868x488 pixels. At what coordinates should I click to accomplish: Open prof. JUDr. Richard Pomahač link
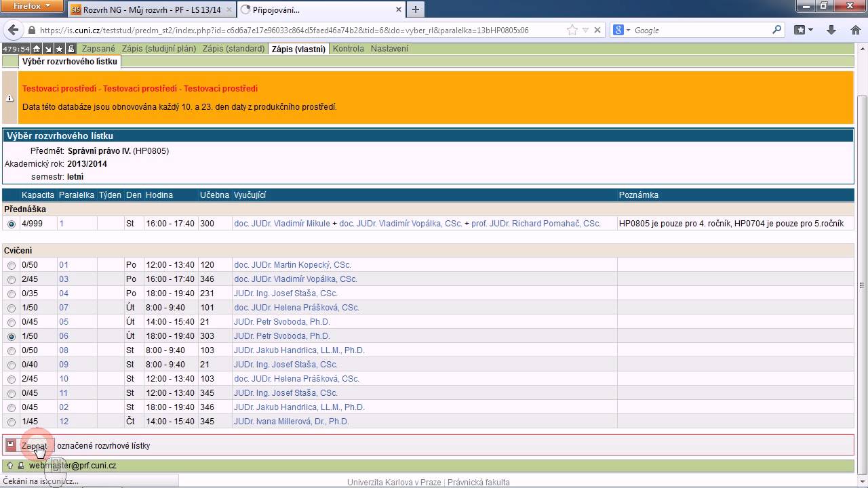tap(536, 224)
